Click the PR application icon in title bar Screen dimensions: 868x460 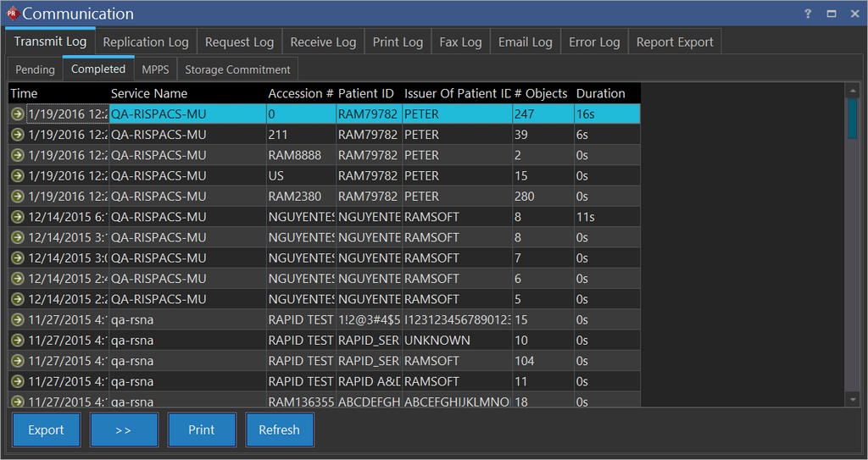pyautogui.click(x=12, y=14)
